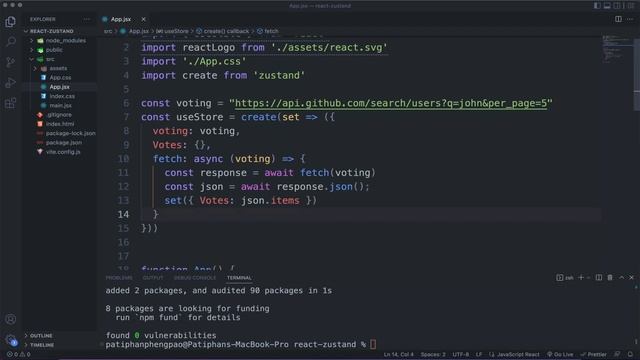Click the Prettier status bar entry
The height and width of the screenshot is (360, 640).
tap(593, 354)
